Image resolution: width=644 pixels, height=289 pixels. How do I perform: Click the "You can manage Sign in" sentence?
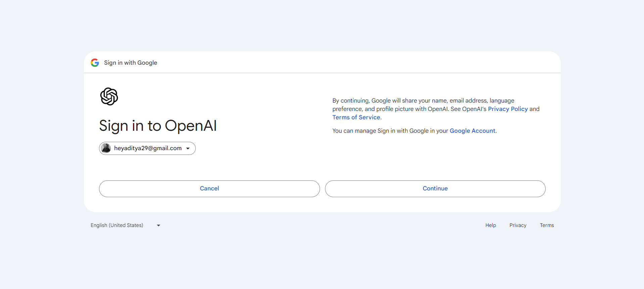click(x=414, y=131)
